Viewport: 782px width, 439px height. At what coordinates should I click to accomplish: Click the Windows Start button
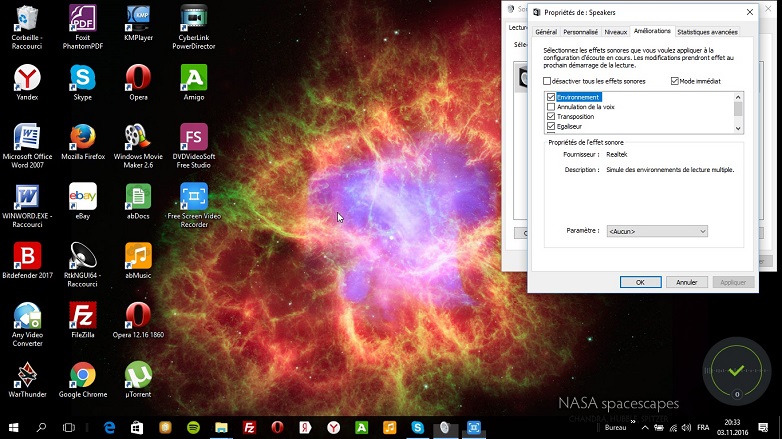[x=13, y=428]
